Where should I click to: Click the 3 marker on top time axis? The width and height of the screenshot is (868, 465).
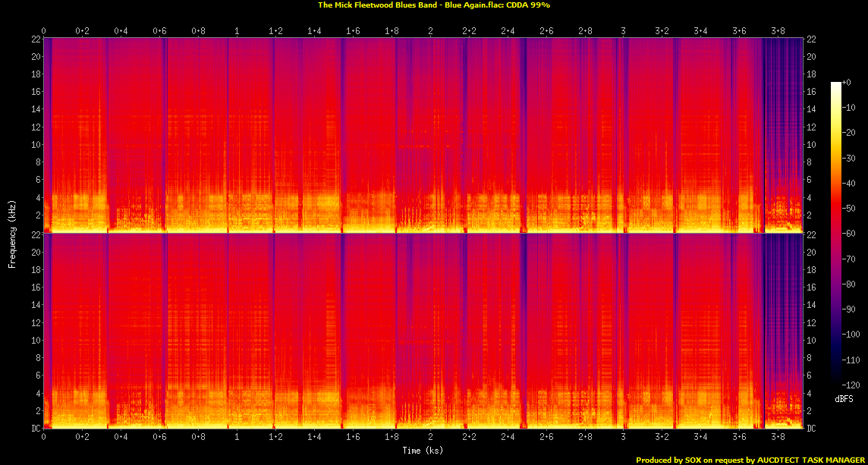pos(624,31)
